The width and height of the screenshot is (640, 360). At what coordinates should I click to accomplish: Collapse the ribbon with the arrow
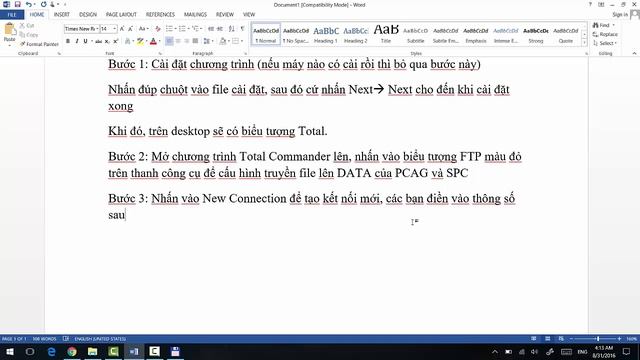pos(634,53)
